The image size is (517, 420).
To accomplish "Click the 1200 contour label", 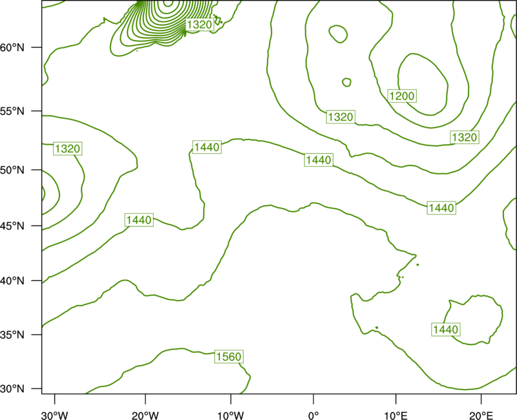I will tap(402, 96).
